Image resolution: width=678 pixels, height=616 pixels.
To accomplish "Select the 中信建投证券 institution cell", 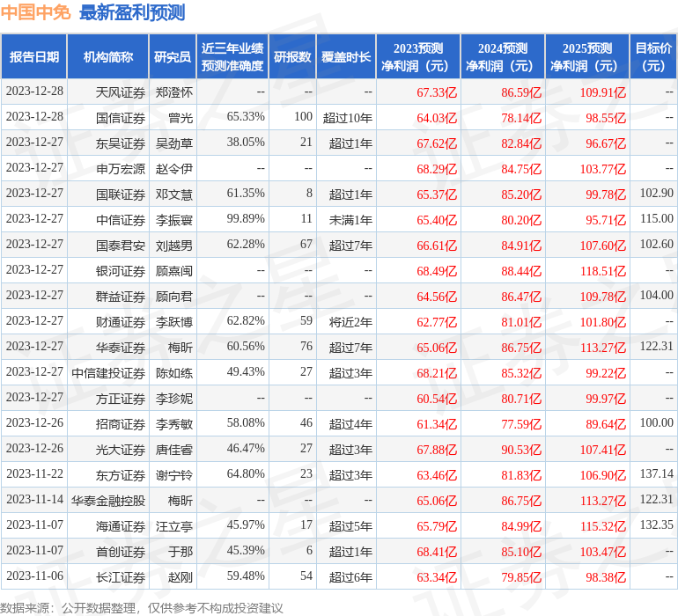I will tap(108, 373).
